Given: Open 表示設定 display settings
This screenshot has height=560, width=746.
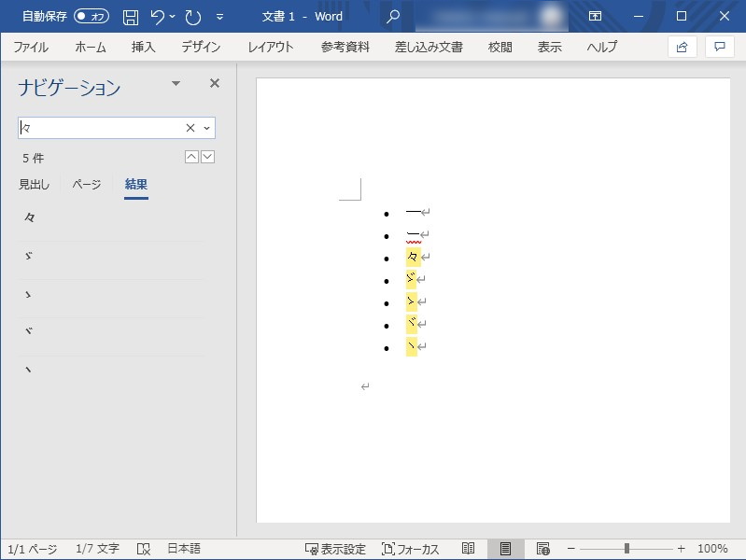Looking at the screenshot, I should tap(335, 549).
